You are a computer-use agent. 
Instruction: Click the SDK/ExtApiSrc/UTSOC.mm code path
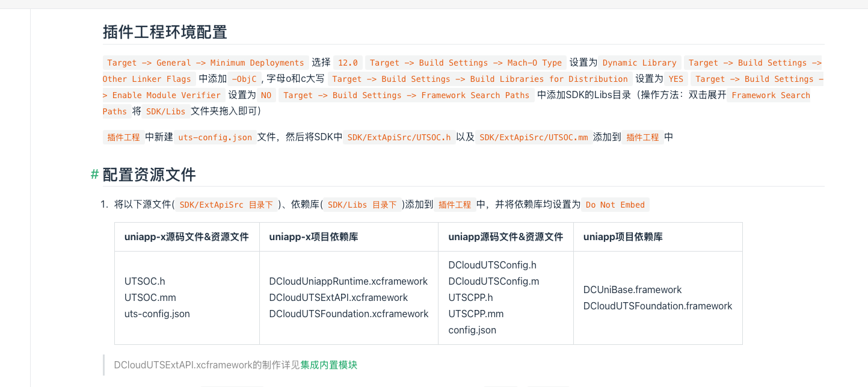tap(534, 137)
